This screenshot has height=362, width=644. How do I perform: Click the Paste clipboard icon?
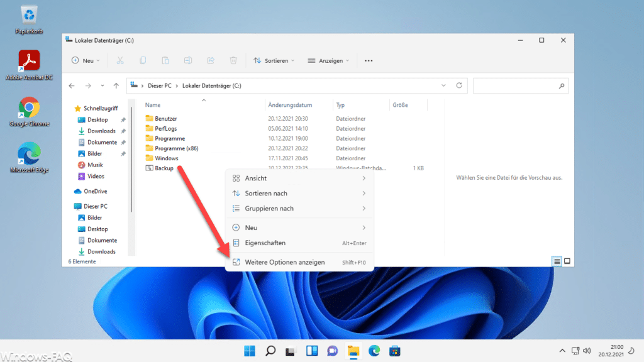(165, 61)
